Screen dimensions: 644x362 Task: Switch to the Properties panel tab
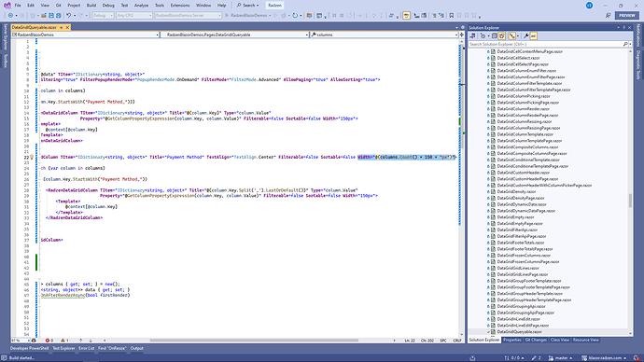[x=512, y=340]
